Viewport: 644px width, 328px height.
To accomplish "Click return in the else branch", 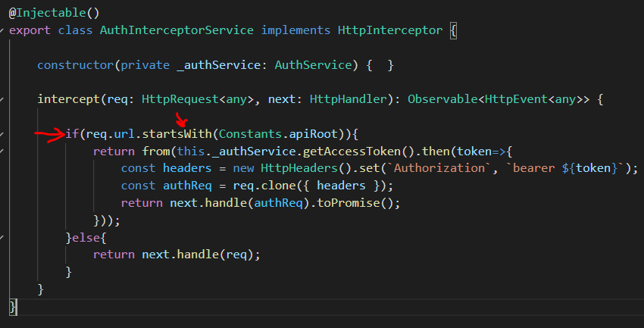I will pos(114,255).
